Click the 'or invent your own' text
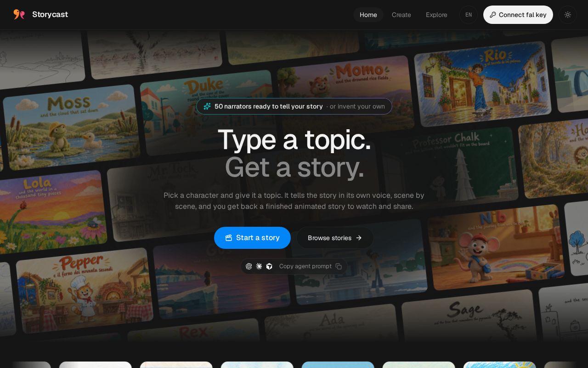 coord(357,106)
